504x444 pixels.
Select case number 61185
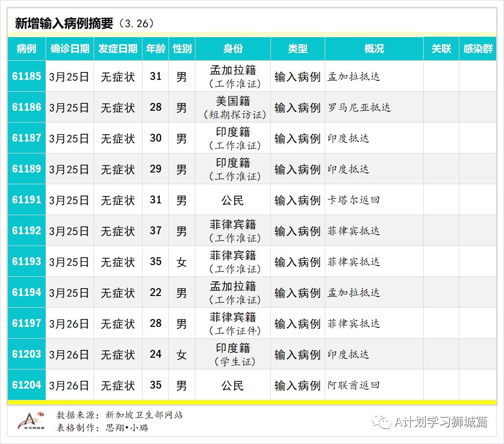(x=27, y=76)
